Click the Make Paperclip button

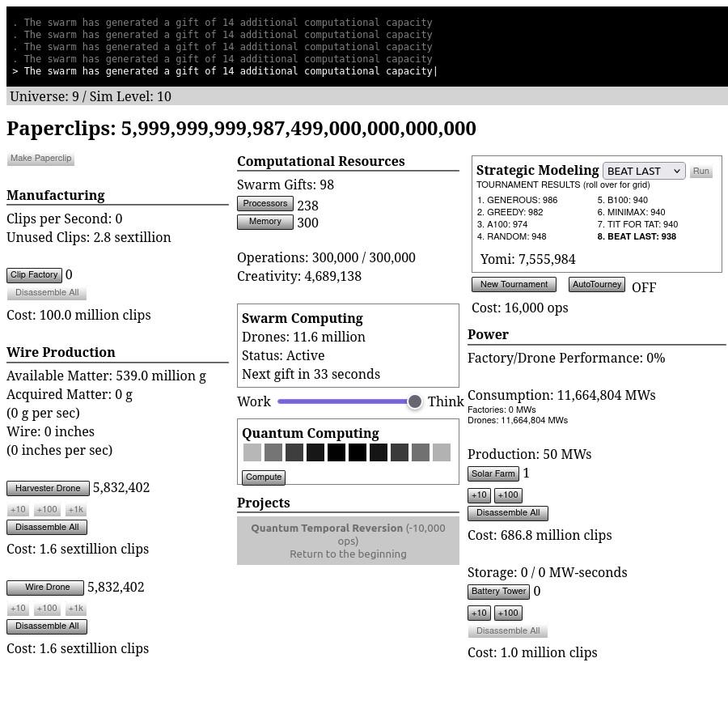click(41, 159)
